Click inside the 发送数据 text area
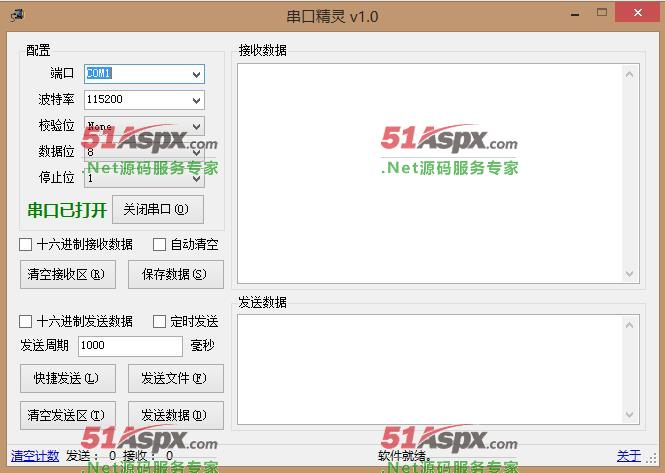 click(x=429, y=369)
